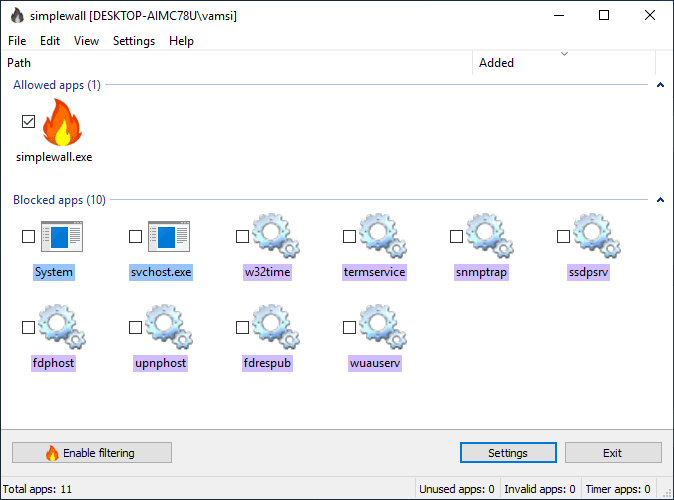Open the File menu

[x=17, y=41]
